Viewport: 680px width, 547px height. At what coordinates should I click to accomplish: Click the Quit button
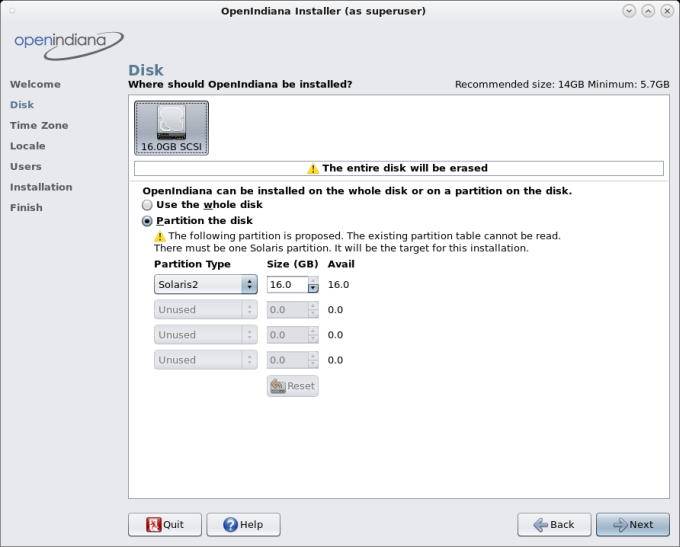click(x=165, y=525)
